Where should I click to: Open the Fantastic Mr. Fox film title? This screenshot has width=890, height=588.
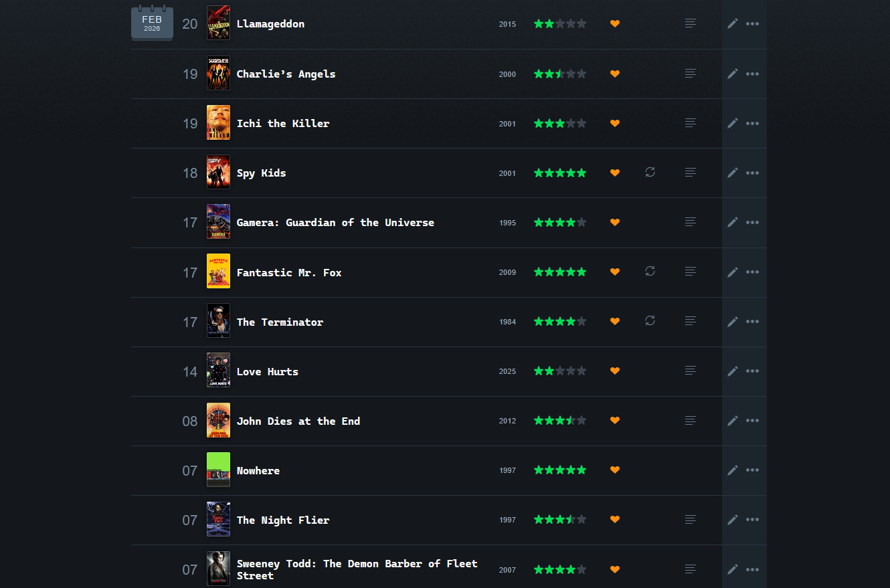pos(289,272)
